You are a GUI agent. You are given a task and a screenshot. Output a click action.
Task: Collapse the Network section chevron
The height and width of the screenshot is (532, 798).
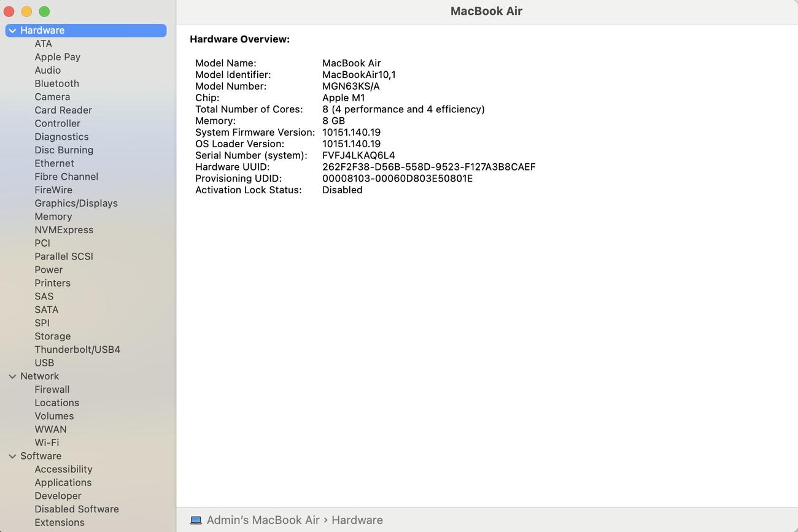coord(12,377)
